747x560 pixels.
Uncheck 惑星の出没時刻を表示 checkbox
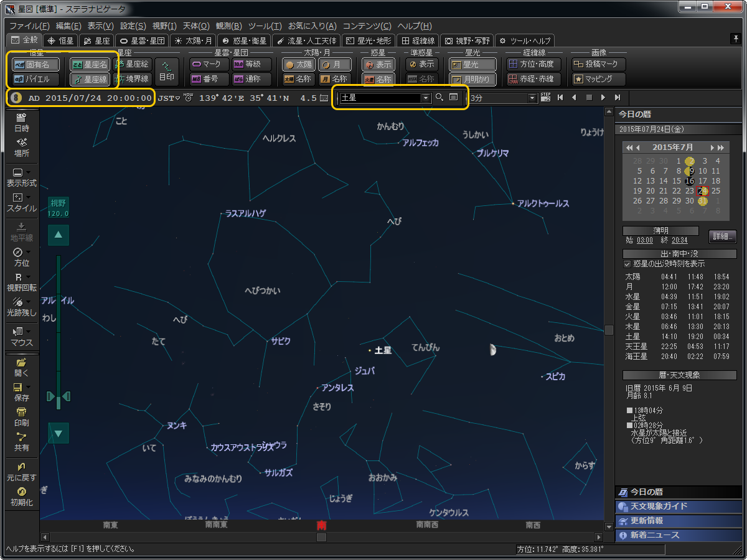pyautogui.click(x=627, y=264)
